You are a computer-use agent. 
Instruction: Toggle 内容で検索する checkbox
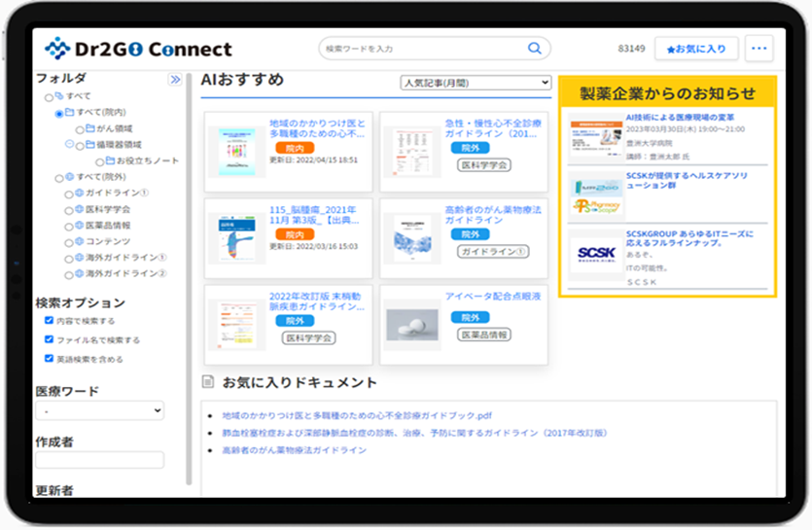[x=49, y=321]
